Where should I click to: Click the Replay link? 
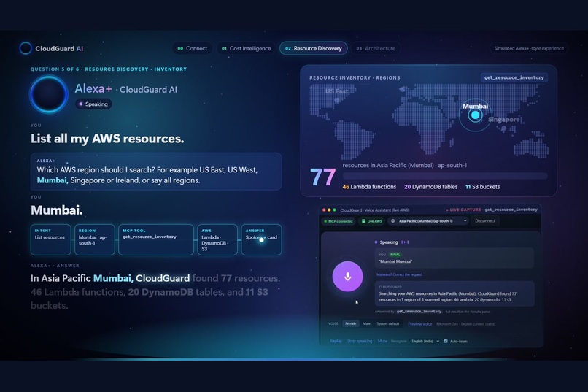pos(336,341)
